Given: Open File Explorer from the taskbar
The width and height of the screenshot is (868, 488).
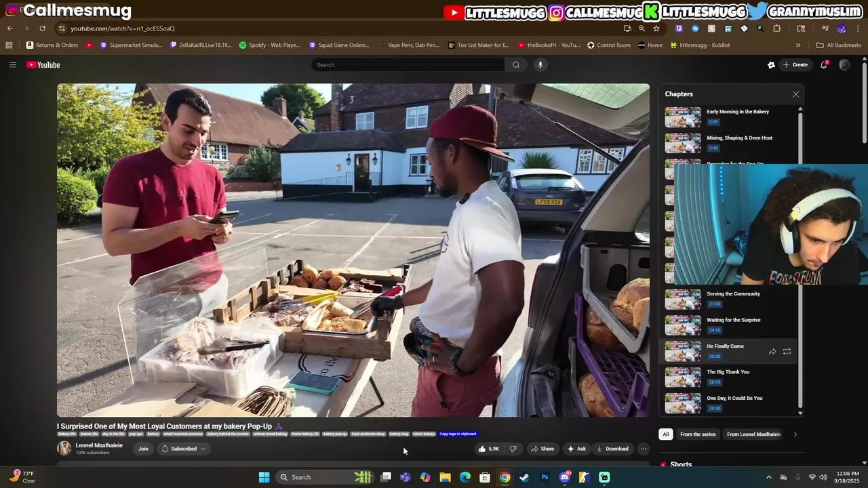Looking at the screenshot, I should (445, 477).
